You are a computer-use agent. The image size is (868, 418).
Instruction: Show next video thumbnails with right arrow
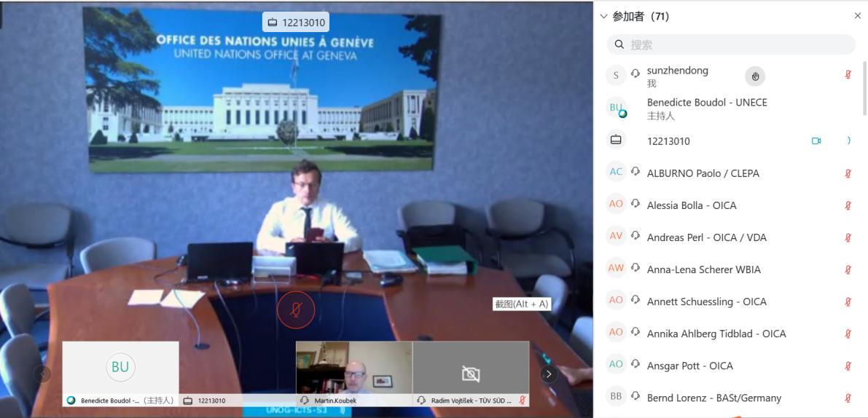tap(549, 374)
